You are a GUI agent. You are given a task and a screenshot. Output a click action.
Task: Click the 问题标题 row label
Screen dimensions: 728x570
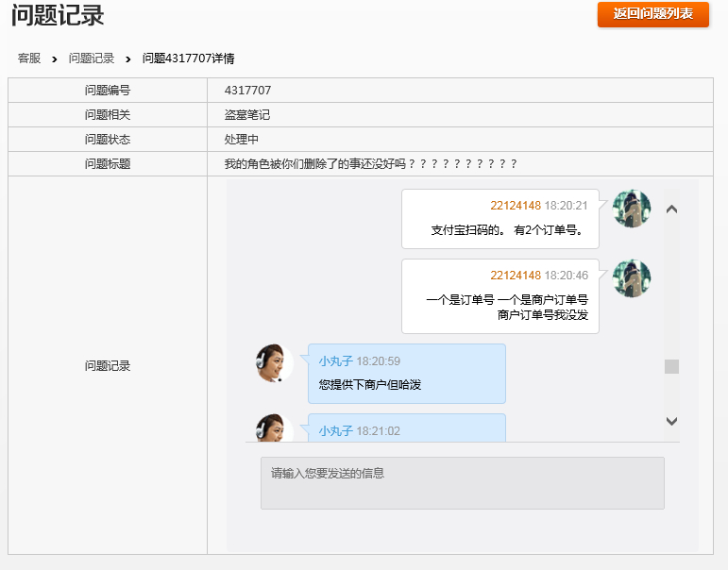click(x=108, y=164)
